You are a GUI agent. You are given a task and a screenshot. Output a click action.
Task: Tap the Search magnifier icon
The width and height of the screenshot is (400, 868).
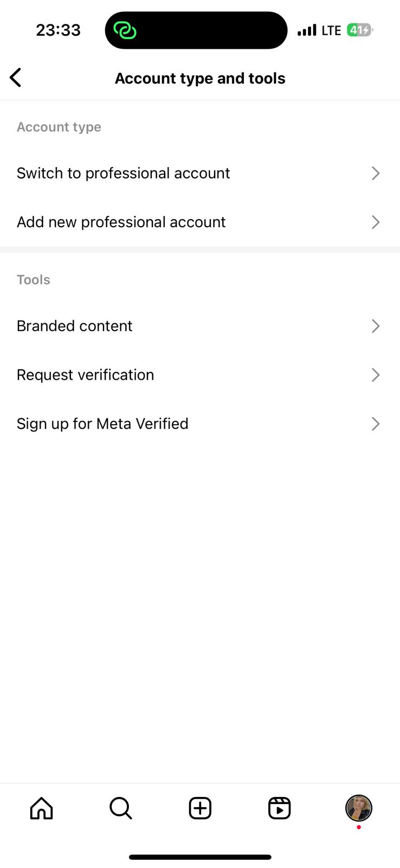click(120, 808)
